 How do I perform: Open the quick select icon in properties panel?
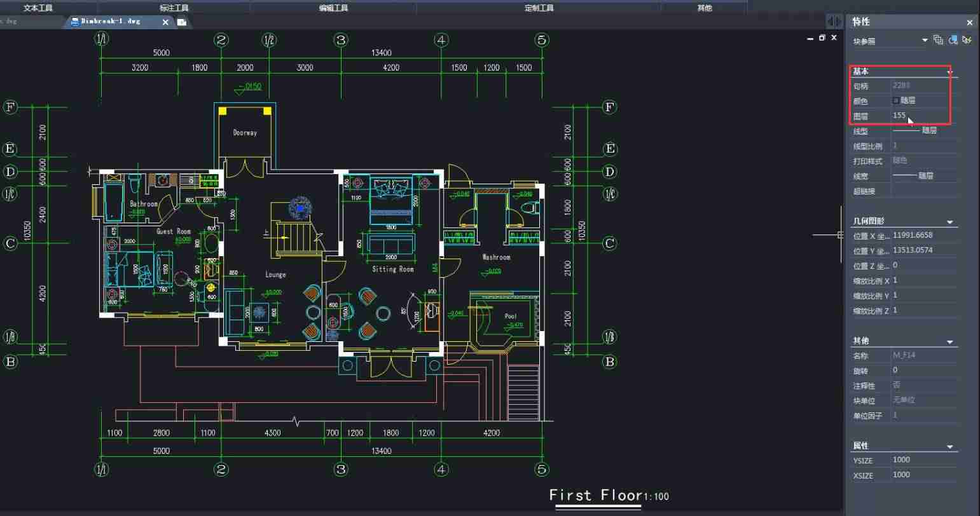pyautogui.click(x=967, y=40)
